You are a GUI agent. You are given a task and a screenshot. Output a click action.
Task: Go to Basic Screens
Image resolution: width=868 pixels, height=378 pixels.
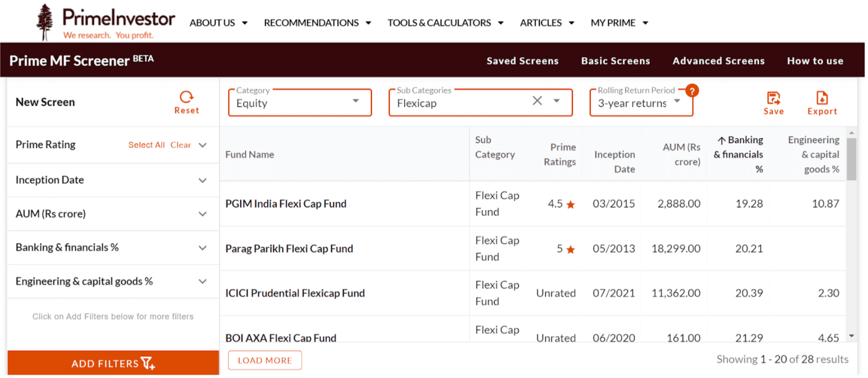coord(615,61)
